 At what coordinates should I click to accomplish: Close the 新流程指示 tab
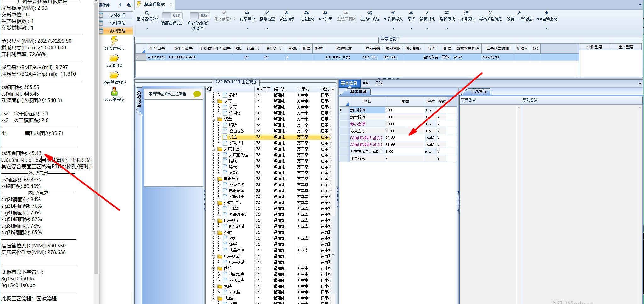tap(171, 4)
